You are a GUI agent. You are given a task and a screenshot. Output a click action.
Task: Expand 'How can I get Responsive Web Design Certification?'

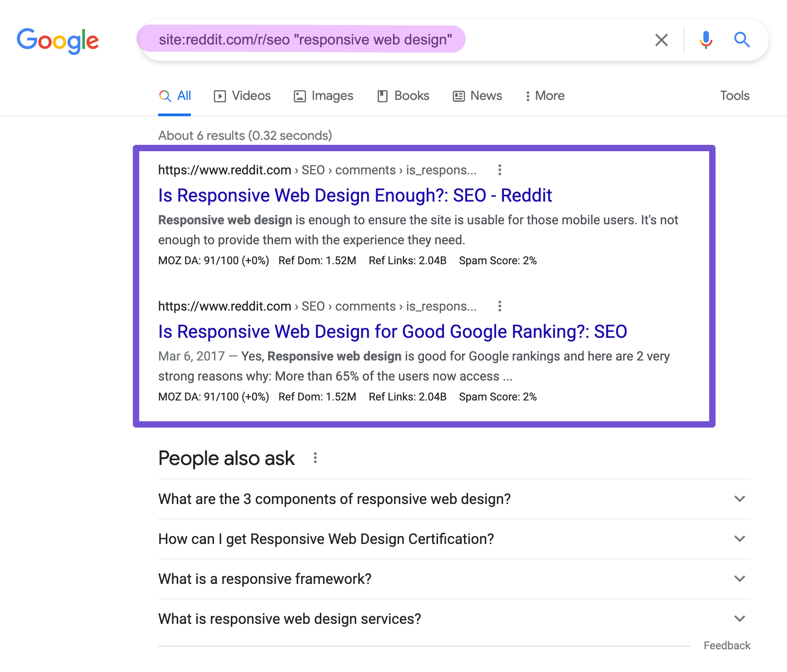point(454,539)
